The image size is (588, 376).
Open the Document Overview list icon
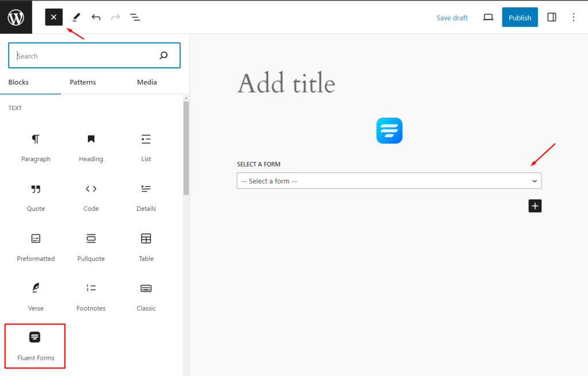135,17
